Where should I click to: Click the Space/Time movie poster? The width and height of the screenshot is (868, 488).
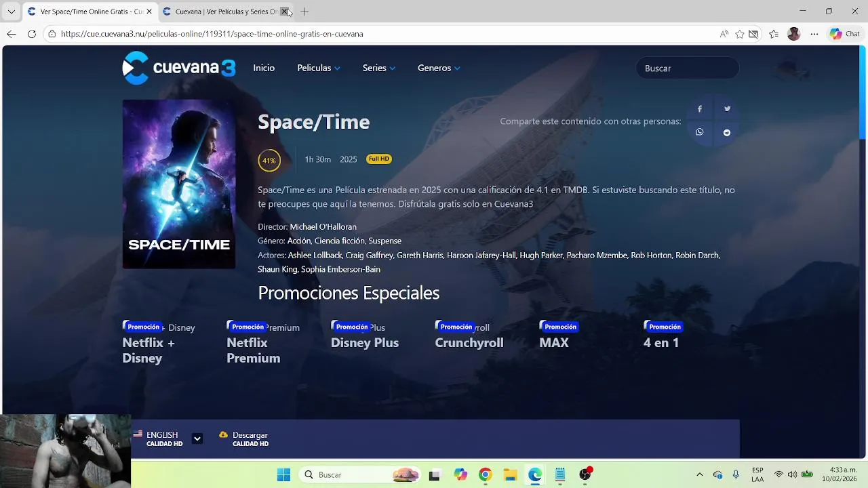pos(179,184)
